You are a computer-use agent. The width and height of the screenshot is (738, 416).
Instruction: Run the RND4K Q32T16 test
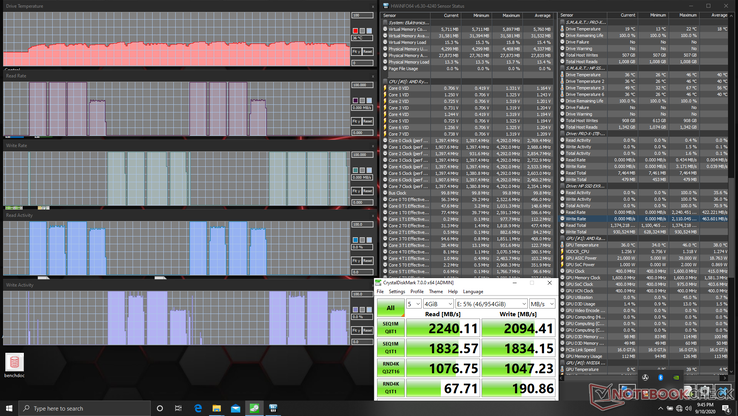pos(390,368)
